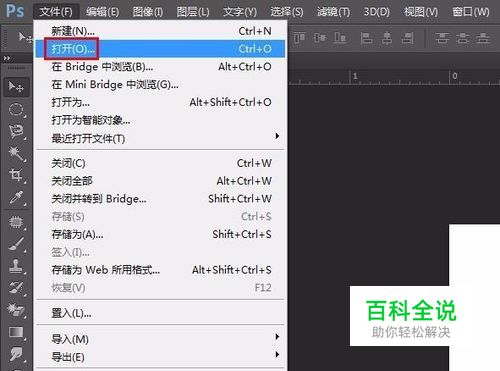This screenshot has width=500, height=371.
Task: Click the greyed-out 签入(I)... entry
Action: (x=160, y=252)
